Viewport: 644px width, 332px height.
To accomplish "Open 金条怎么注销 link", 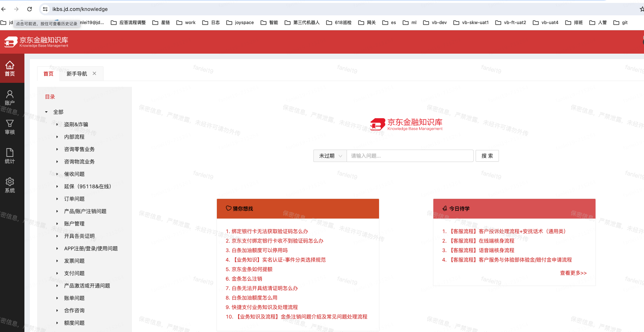I will coord(247,279).
